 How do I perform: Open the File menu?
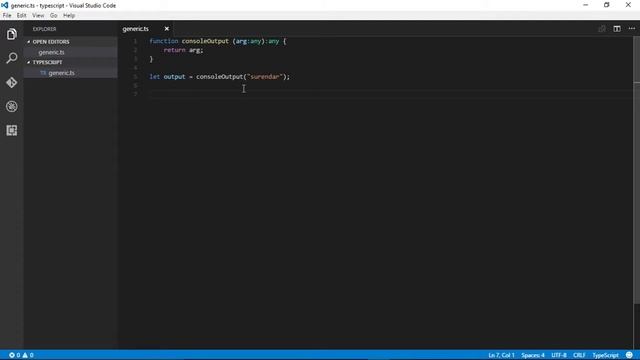(x=7, y=16)
